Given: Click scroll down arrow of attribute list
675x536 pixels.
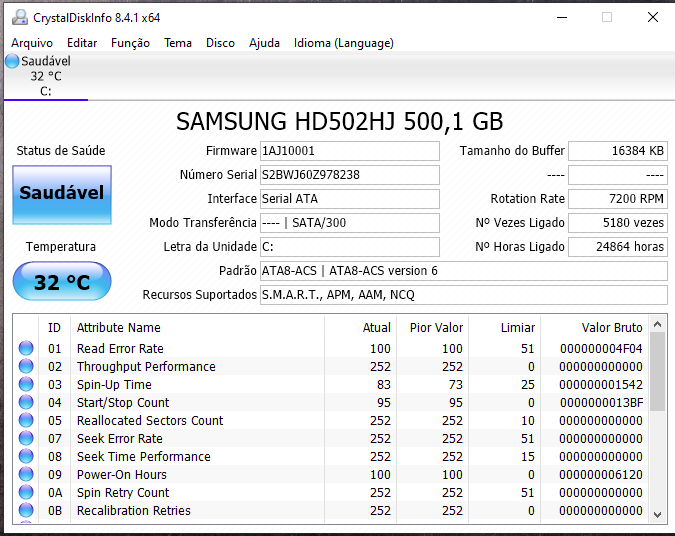Looking at the screenshot, I should click(x=657, y=514).
